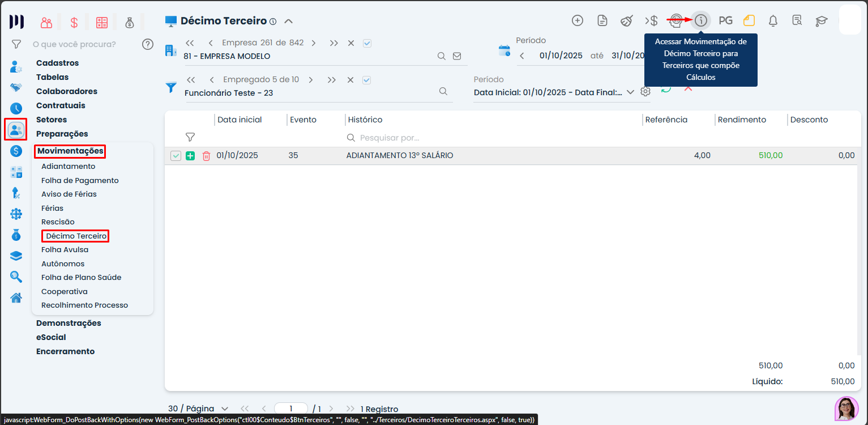Open the period settings gear icon

click(645, 92)
